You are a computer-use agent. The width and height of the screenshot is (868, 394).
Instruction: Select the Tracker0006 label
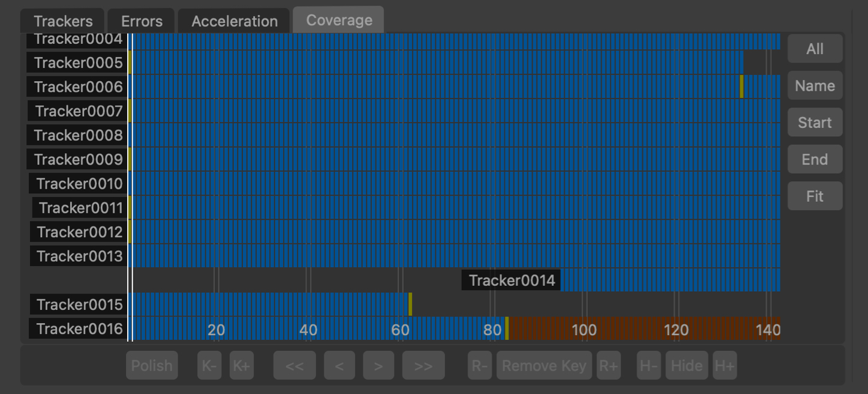(77, 86)
